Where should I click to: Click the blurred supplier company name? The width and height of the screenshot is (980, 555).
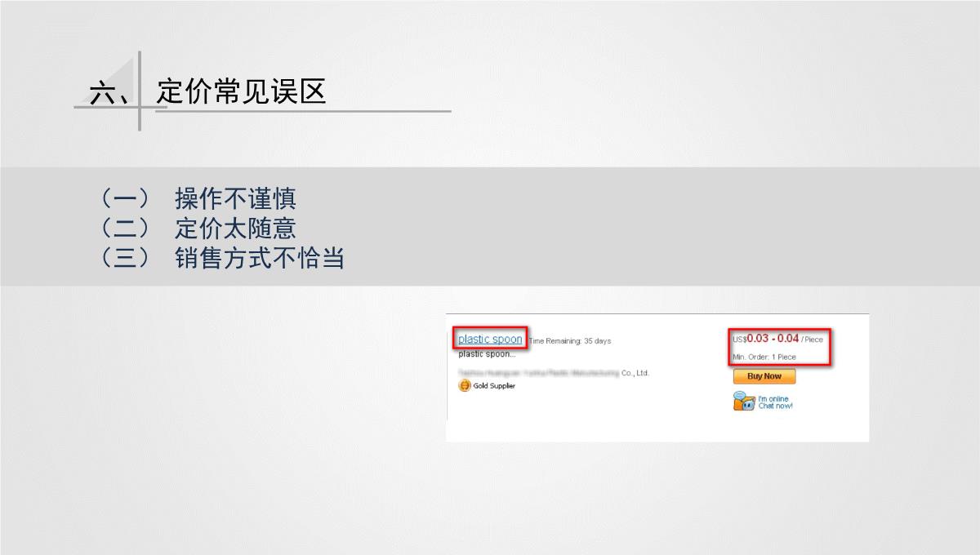tap(539, 373)
